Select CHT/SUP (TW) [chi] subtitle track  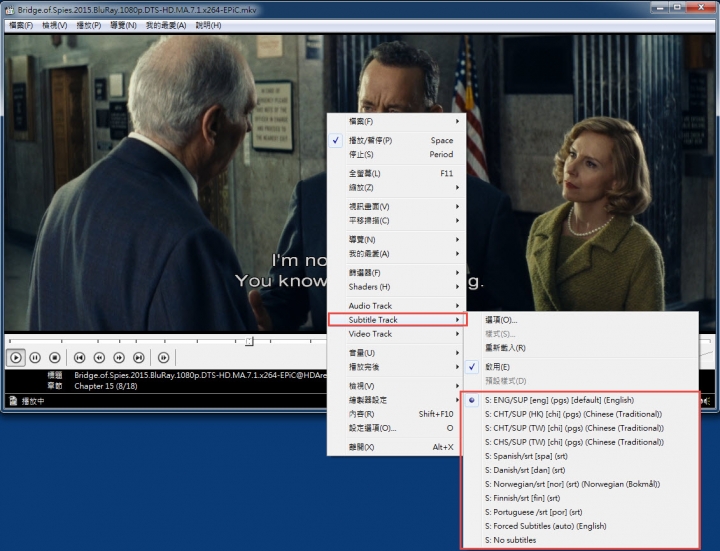tap(581, 428)
